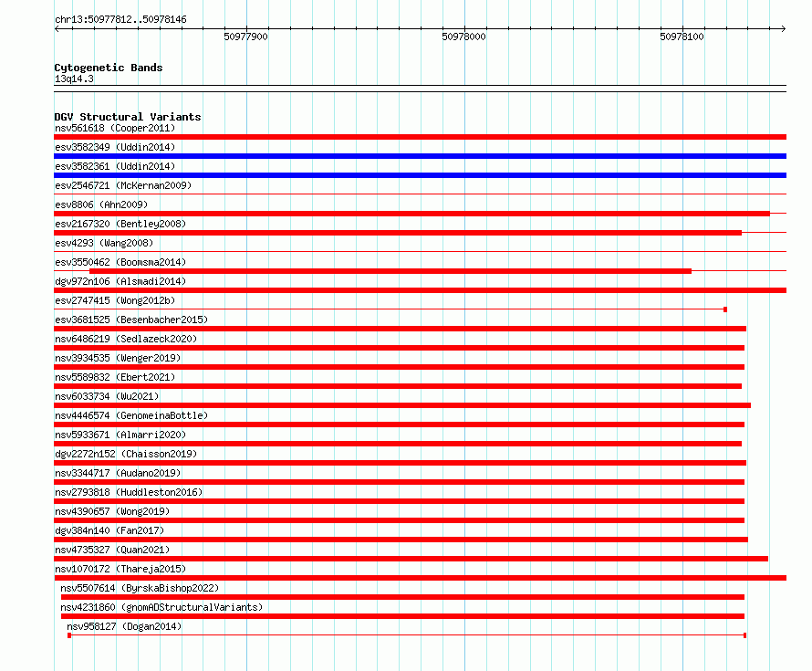Select dgv2272n152 (Chaisson2019) label
Viewport: 812px width, 671px height.
[126, 454]
